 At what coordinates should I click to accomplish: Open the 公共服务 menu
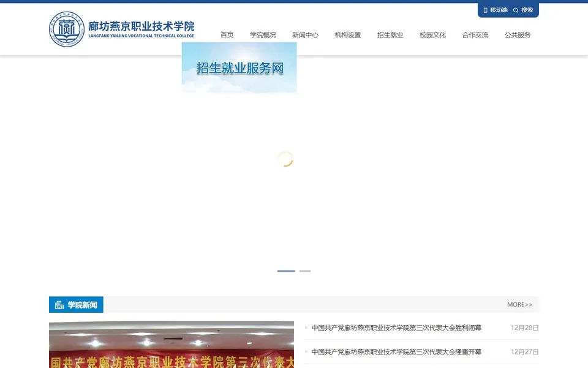(518, 35)
